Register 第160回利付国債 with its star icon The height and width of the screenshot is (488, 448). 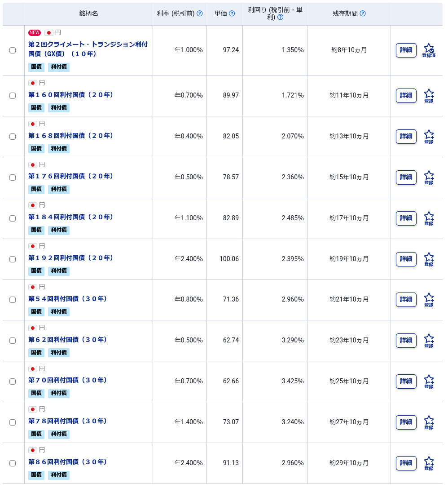click(x=429, y=96)
